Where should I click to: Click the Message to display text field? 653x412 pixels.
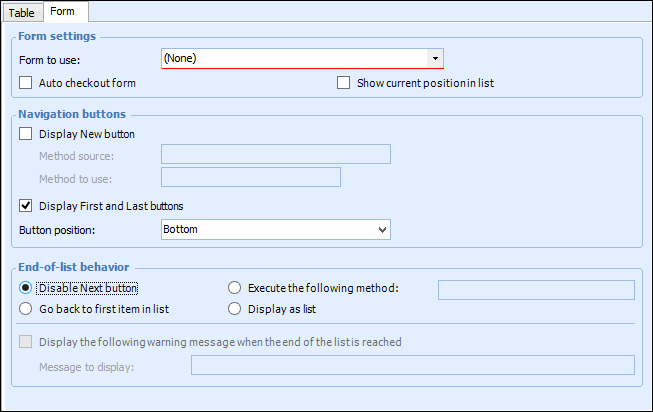pyautogui.click(x=412, y=366)
